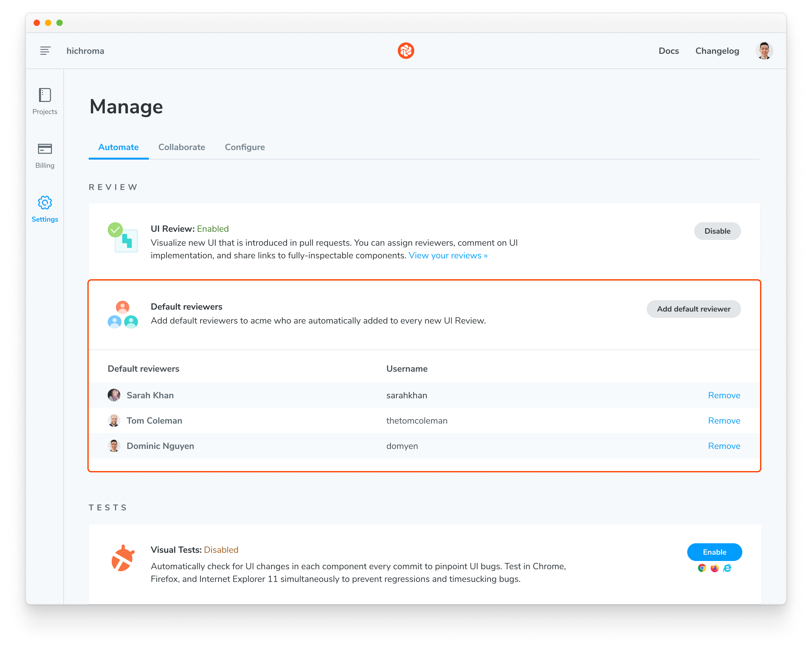Remove Tom Coleman as reviewer
Screen dimensions: 812x649
(x=724, y=420)
